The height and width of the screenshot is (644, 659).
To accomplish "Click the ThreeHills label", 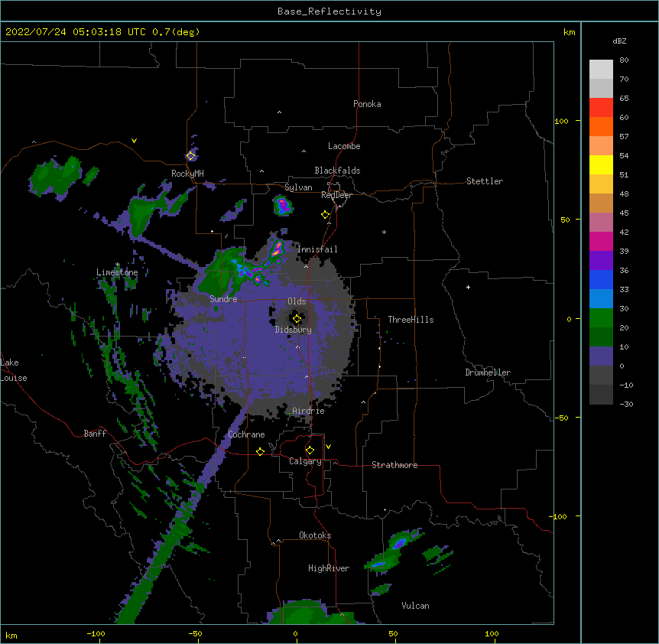I will pyautogui.click(x=411, y=320).
